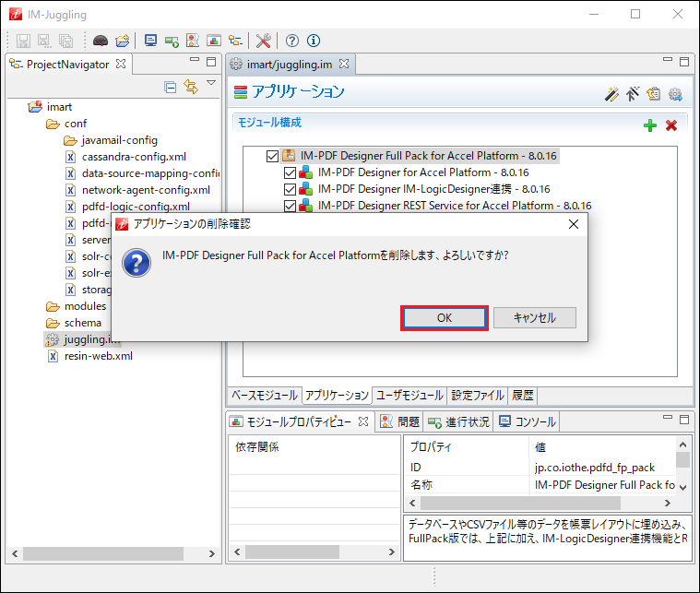The height and width of the screenshot is (593, 700).
Task: Open project with the folder icon
Action: tap(123, 41)
